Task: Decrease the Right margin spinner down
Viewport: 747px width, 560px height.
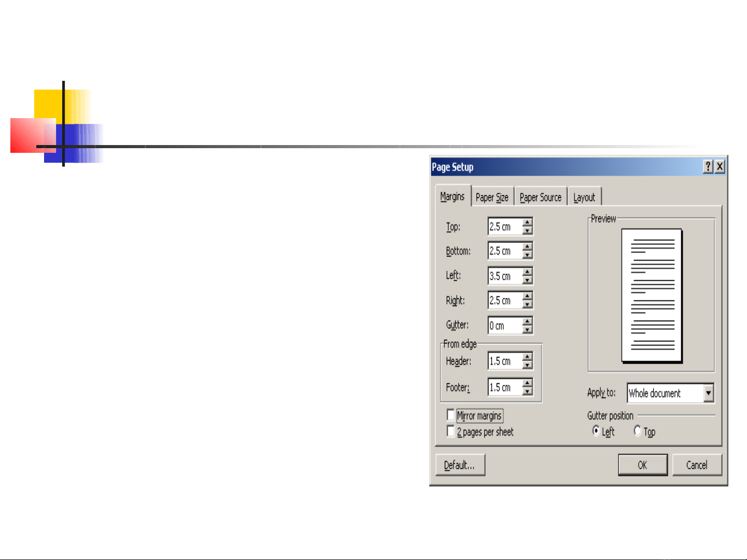Action: click(x=527, y=305)
